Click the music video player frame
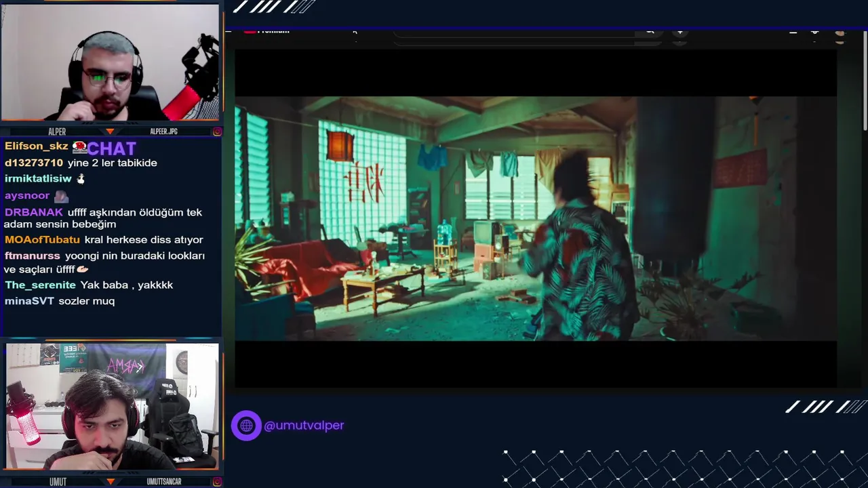 click(x=536, y=218)
